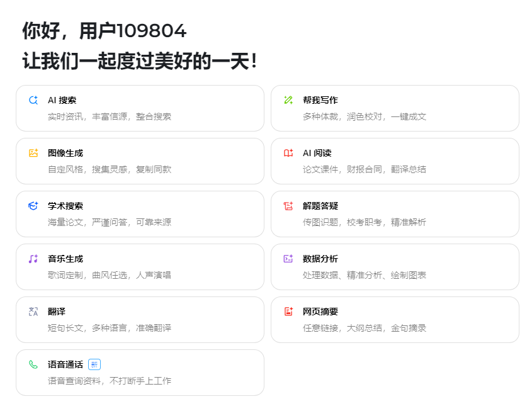
Task: Open the 翻译 translate icon
Action: click(x=33, y=311)
